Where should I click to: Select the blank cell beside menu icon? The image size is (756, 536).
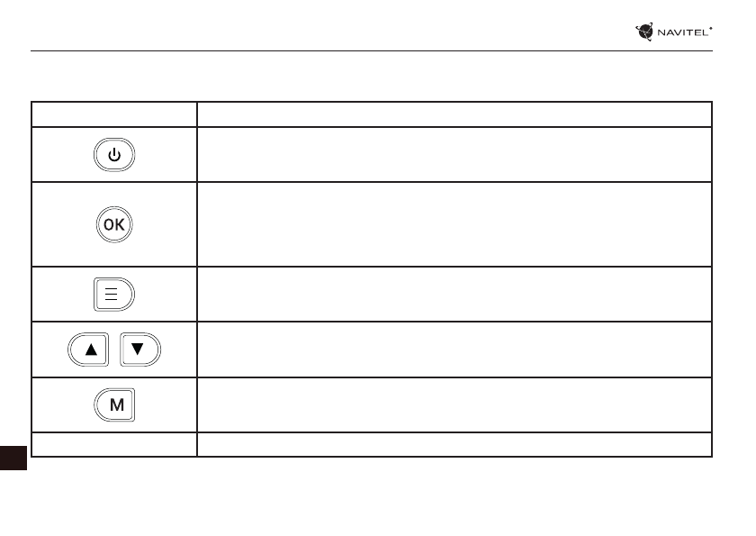[454, 295]
